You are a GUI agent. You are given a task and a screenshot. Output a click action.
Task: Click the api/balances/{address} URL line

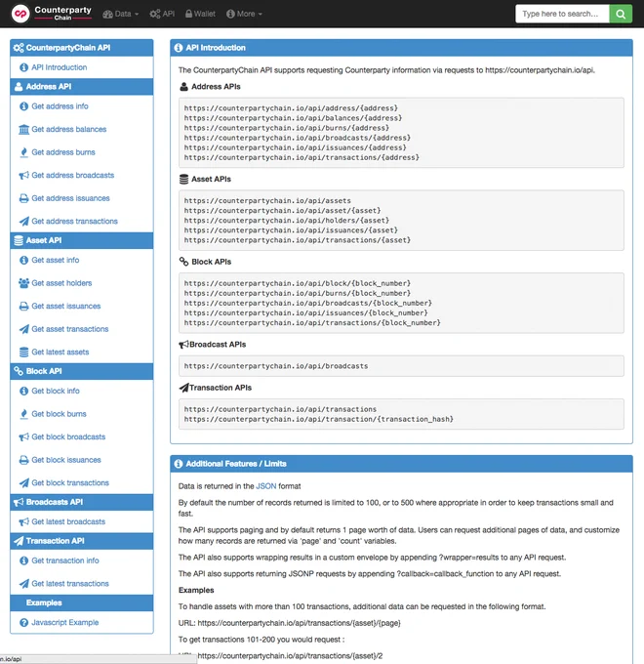point(293,118)
